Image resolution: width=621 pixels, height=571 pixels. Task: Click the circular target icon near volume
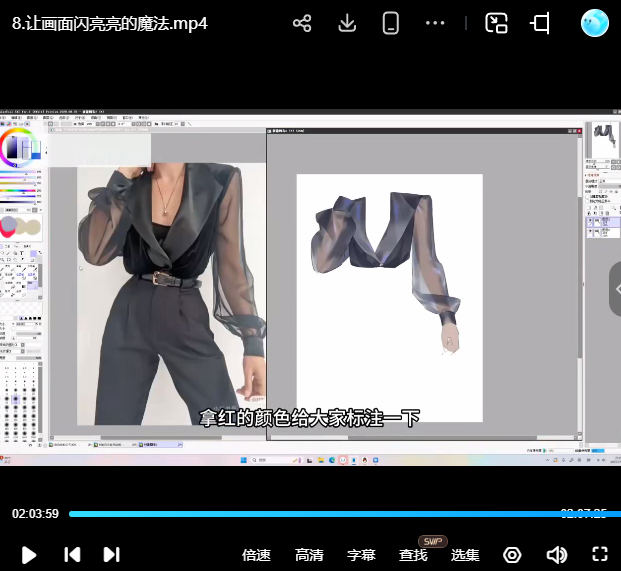(512, 555)
